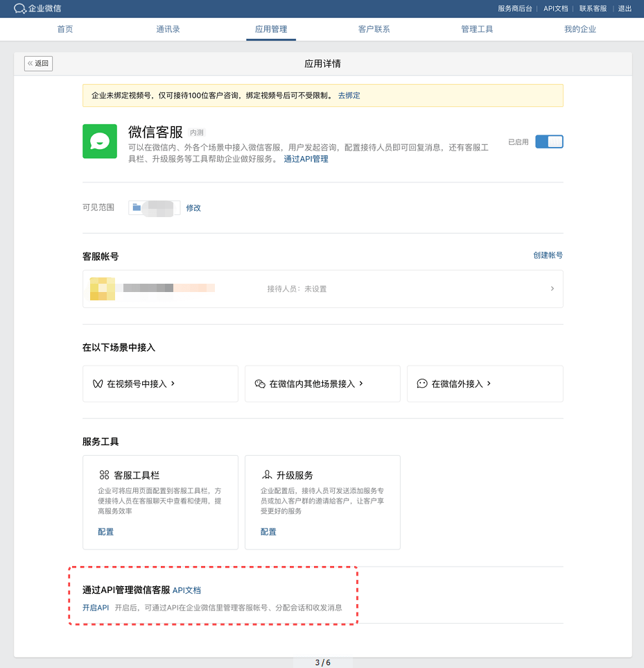Click the 内测 badge beside the title
Screen dimensions: 644x668
(x=197, y=132)
